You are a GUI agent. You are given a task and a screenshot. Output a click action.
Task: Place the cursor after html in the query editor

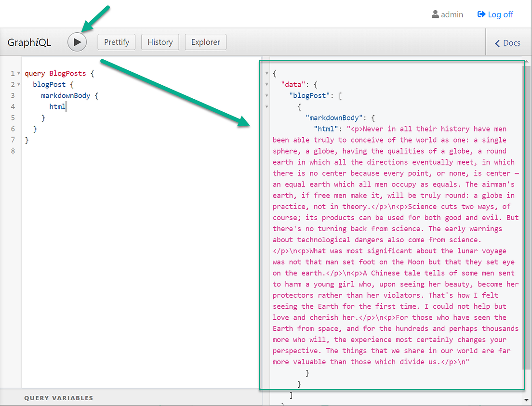point(66,106)
